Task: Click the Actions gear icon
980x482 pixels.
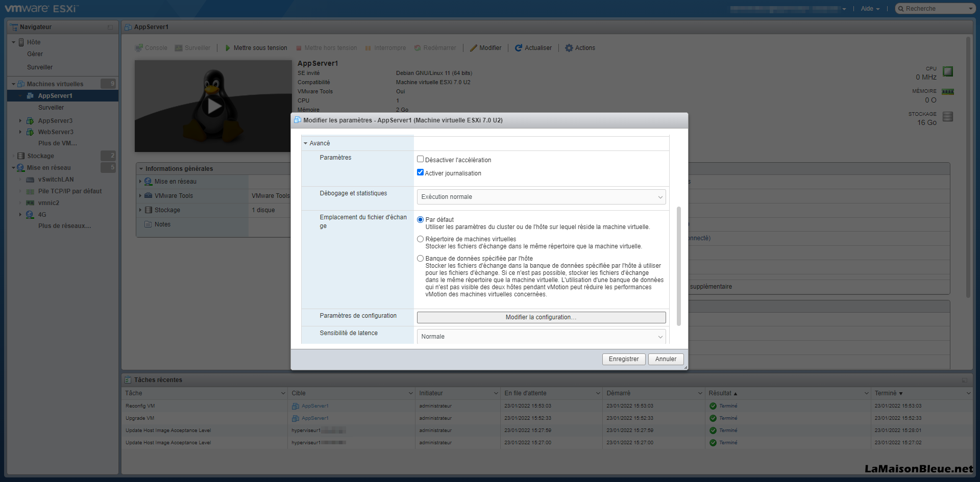Action: [x=569, y=48]
